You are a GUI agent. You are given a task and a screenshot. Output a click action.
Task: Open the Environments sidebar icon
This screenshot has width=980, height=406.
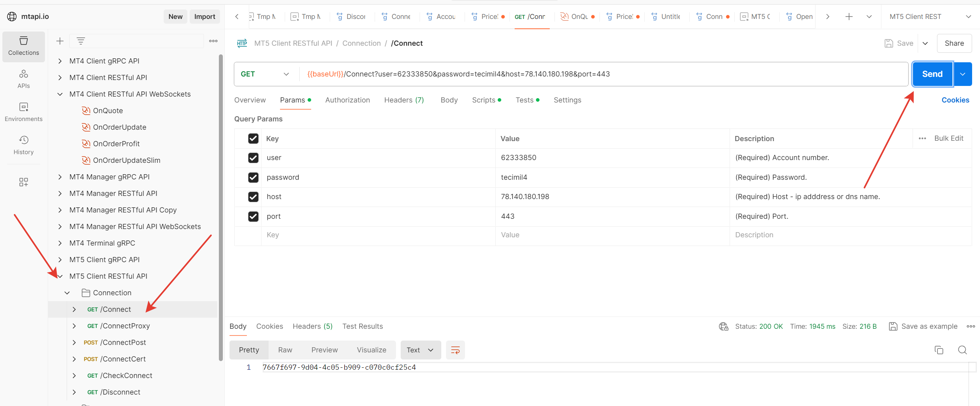[x=23, y=112]
